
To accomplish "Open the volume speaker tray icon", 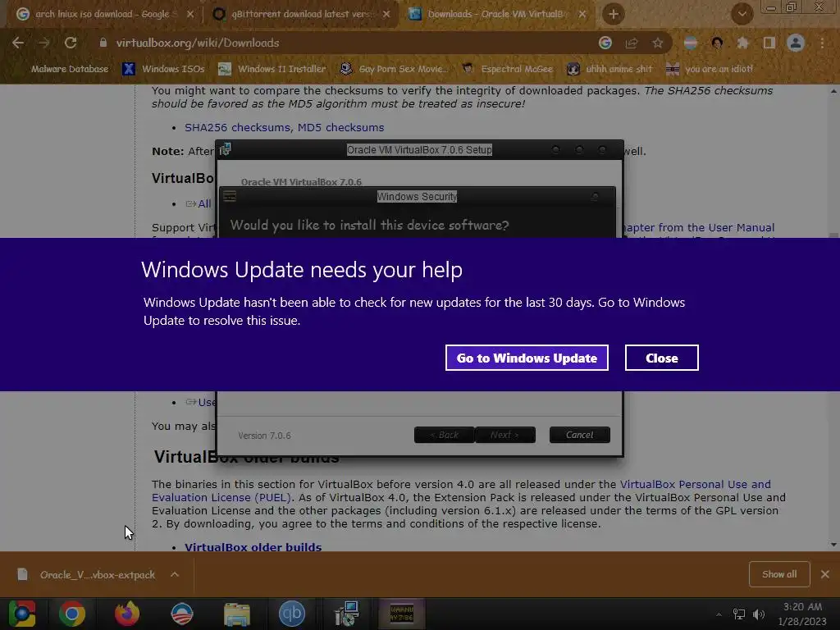I will [759, 614].
